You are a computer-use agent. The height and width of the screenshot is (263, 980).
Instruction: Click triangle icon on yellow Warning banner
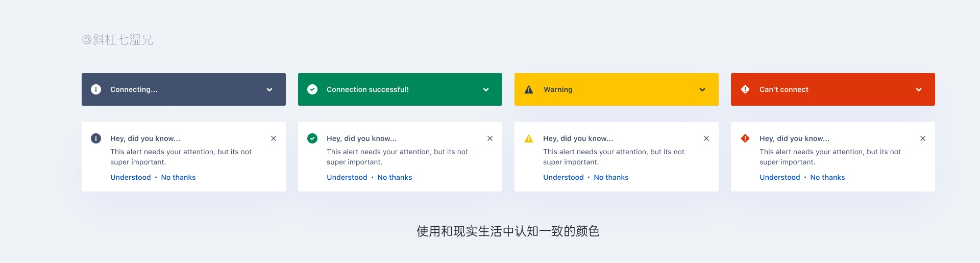click(529, 89)
